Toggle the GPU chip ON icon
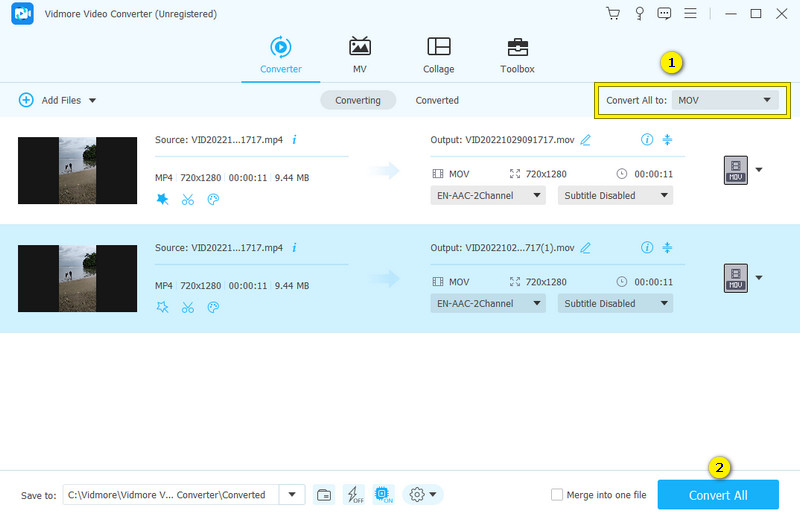 click(x=382, y=495)
